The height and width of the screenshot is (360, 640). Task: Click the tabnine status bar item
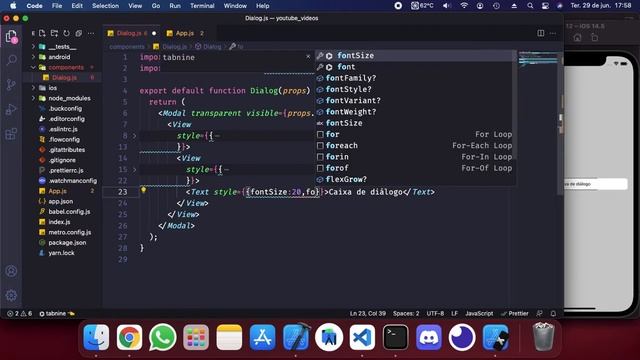[56, 313]
